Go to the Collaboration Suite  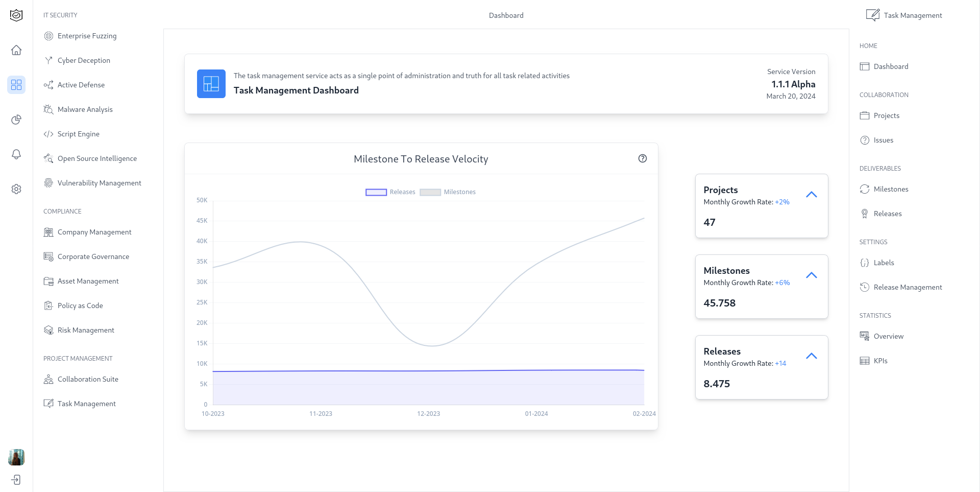[88, 379]
